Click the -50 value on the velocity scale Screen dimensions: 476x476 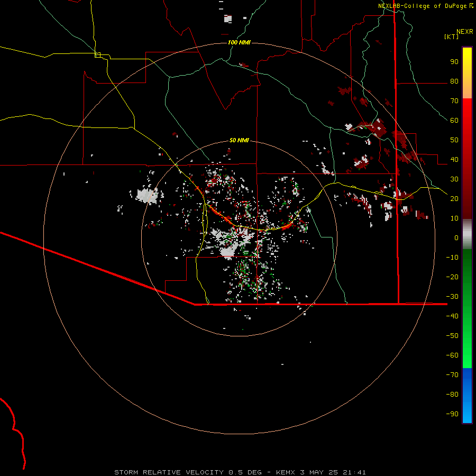pyautogui.click(x=452, y=335)
